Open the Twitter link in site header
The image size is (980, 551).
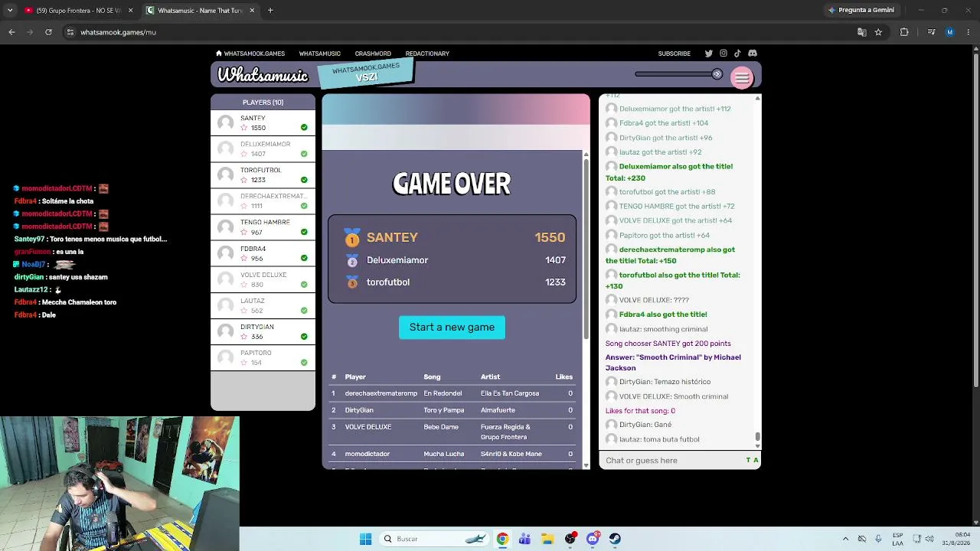pos(708,54)
